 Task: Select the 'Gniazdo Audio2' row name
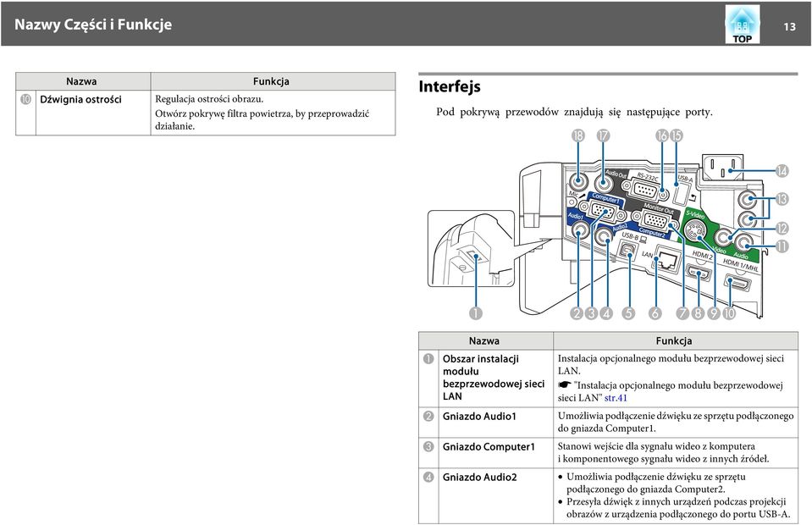tap(479, 478)
